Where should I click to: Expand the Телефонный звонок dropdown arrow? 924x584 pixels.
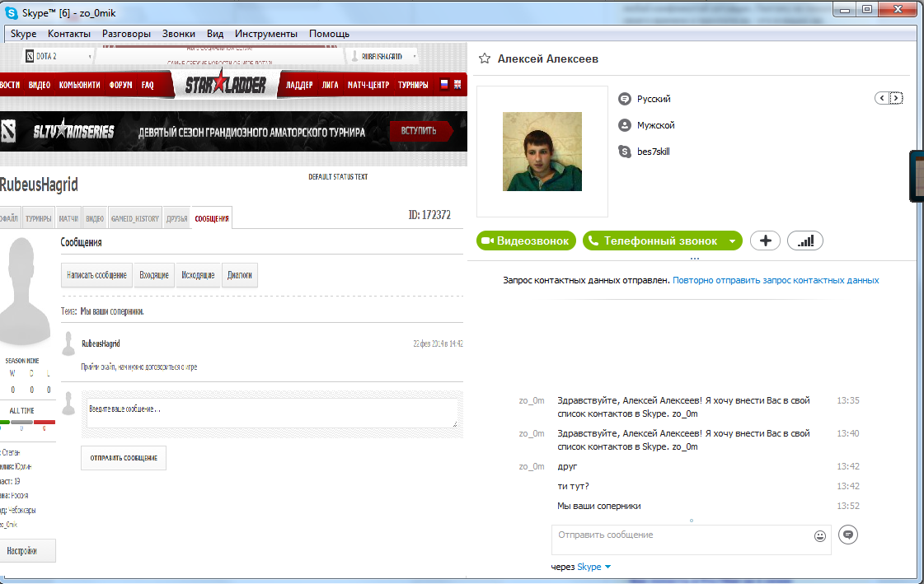[x=732, y=241]
